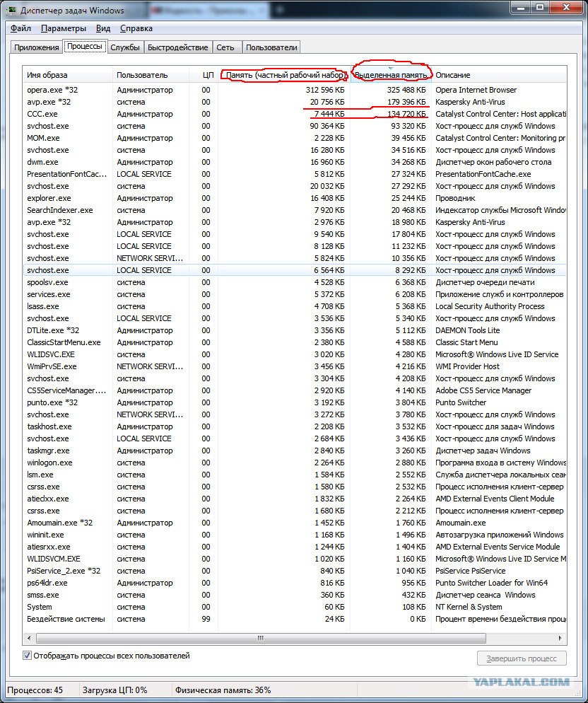588x703 pixels.
Task: Select the Процессы tab
Action: click(85, 46)
